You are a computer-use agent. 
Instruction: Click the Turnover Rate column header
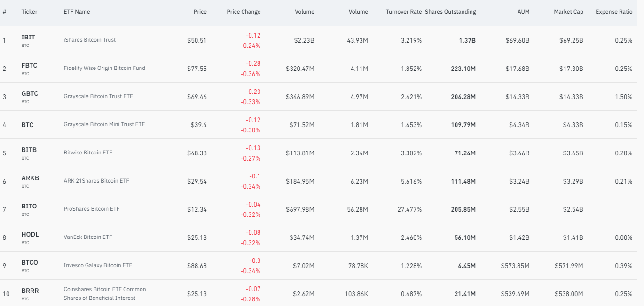[403, 12]
